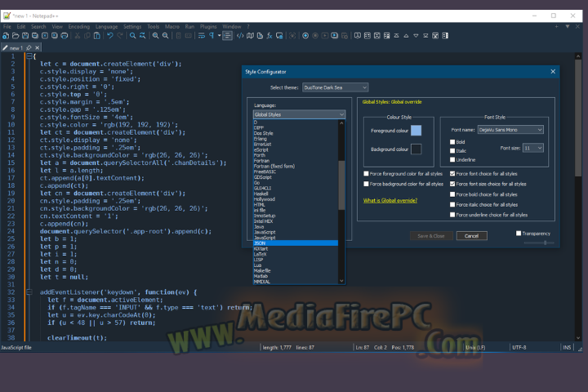Open the tab list triangle at top right
588x392 pixels.
click(x=568, y=26)
